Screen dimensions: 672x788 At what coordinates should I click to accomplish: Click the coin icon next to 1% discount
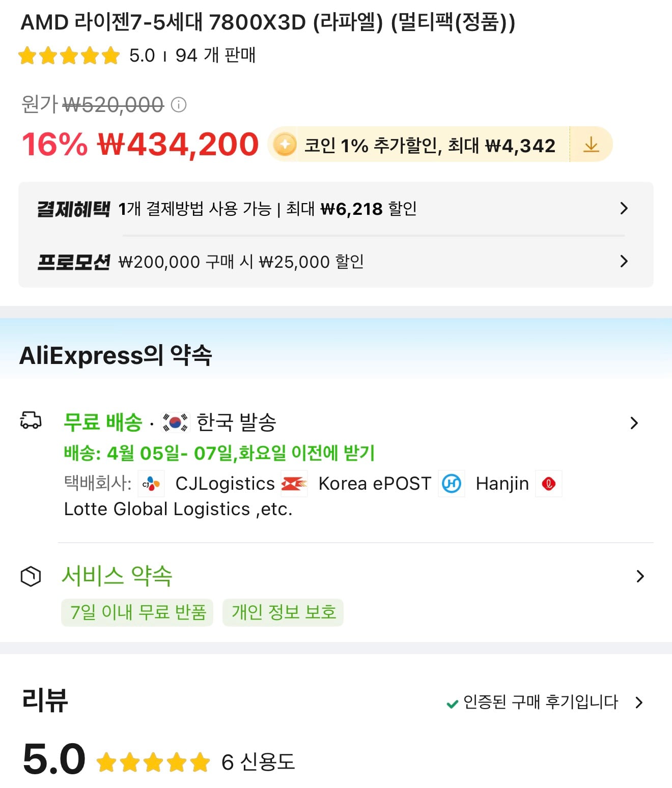(x=284, y=145)
